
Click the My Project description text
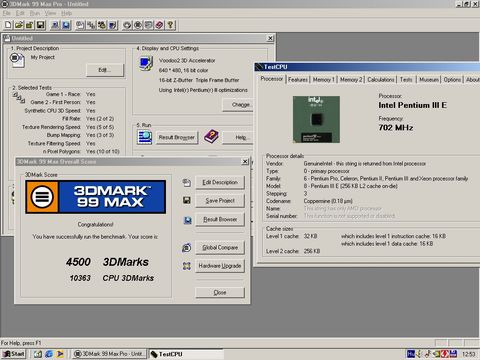[43, 57]
